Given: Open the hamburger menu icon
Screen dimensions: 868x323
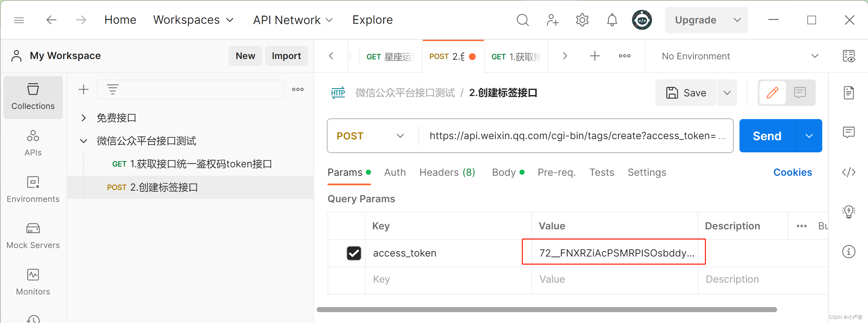Looking at the screenshot, I should click(19, 20).
